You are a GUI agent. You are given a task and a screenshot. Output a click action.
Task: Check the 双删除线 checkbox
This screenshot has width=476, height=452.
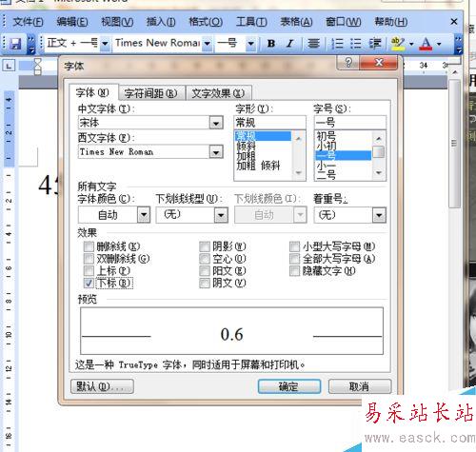(89, 259)
